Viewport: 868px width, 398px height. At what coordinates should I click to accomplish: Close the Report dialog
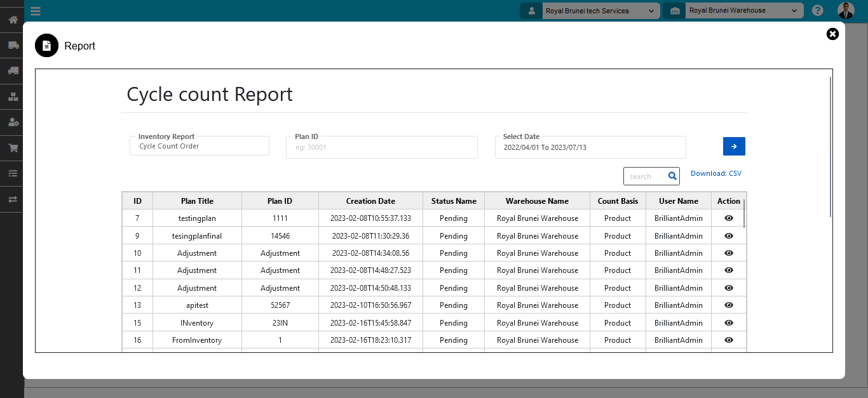(x=832, y=34)
